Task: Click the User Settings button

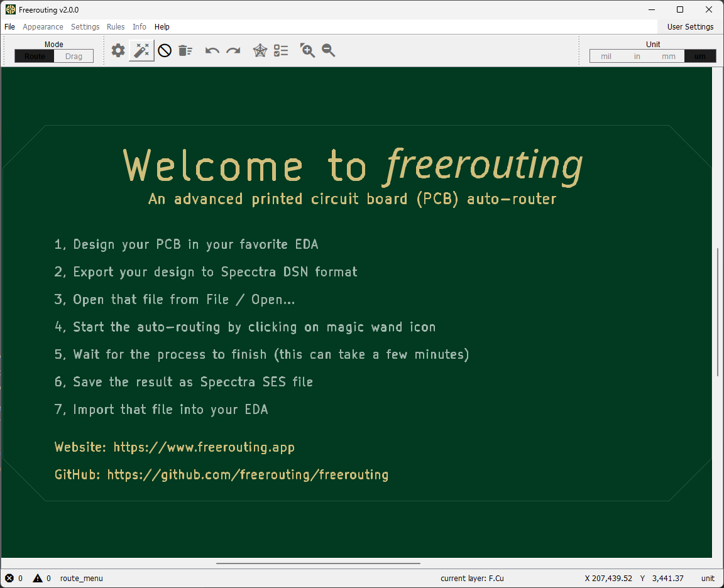Action: [x=690, y=27]
